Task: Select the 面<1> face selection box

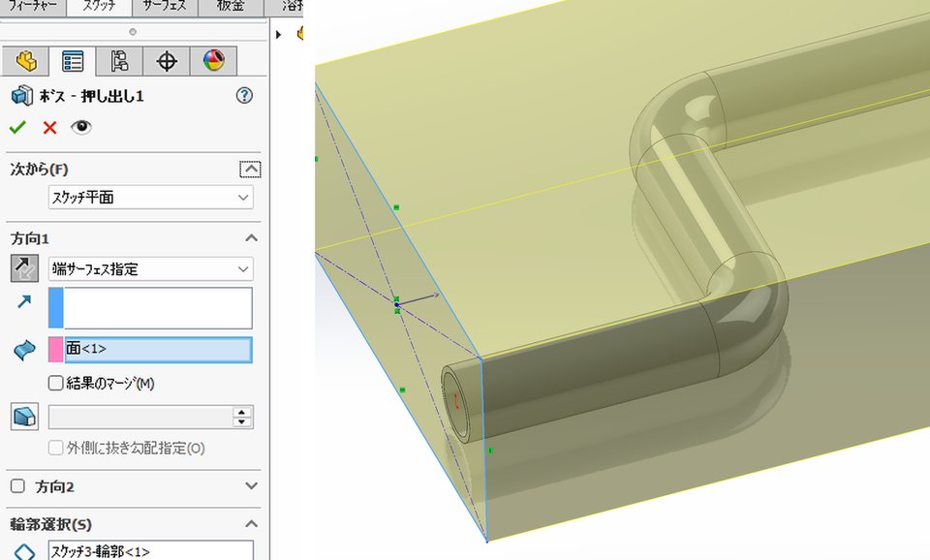Action: tap(158, 350)
